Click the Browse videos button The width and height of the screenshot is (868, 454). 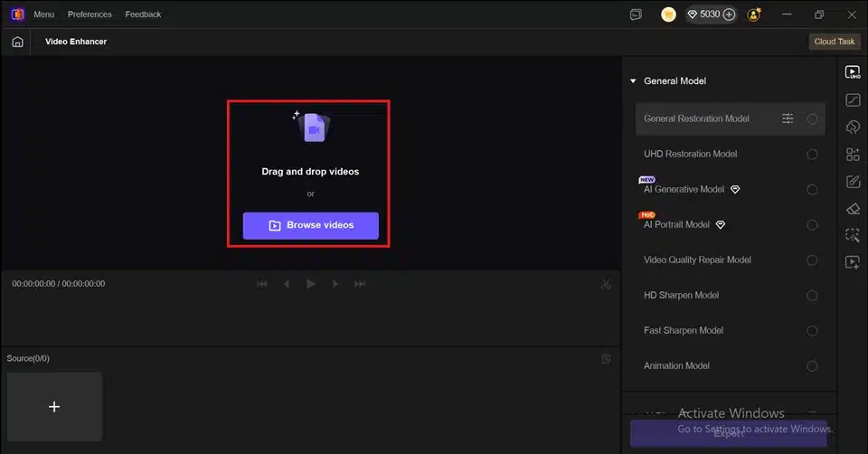click(x=310, y=225)
